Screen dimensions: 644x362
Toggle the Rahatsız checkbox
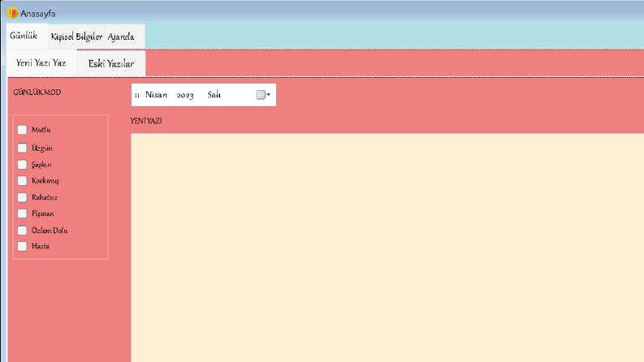pyautogui.click(x=22, y=197)
